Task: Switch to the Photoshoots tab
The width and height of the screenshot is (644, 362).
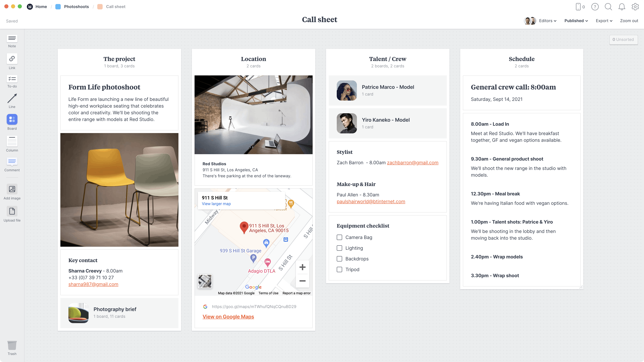Action: [x=76, y=7]
